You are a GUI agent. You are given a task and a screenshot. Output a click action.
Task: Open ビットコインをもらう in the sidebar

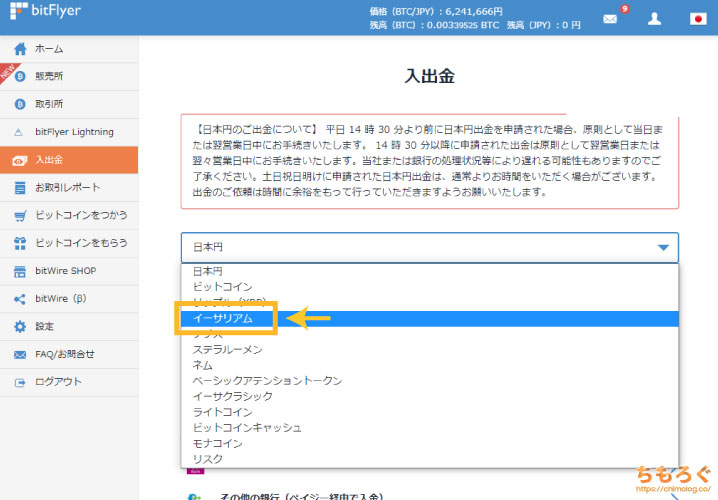pyautogui.click(x=69, y=243)
